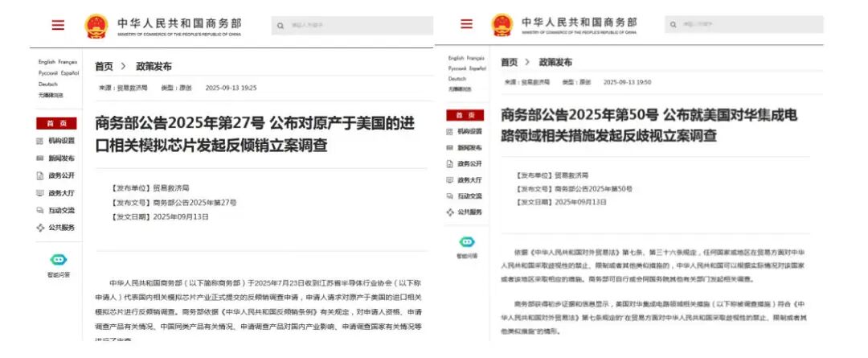Open the 智能问答 robot icon on the right page

(x=466, y=242)
